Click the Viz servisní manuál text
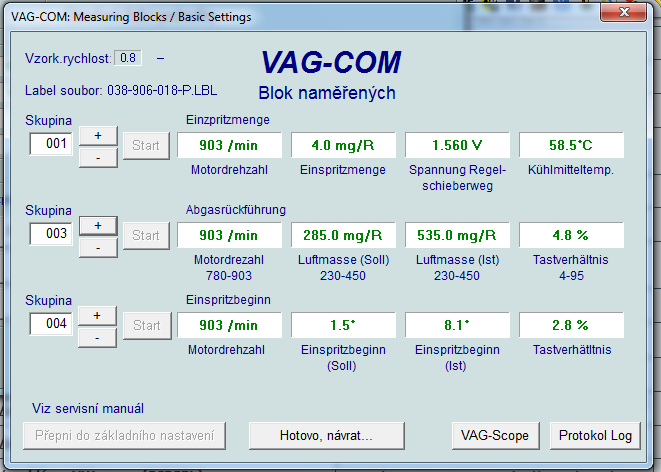The width and height of the screenshot is (661, 472). point(88,408)
